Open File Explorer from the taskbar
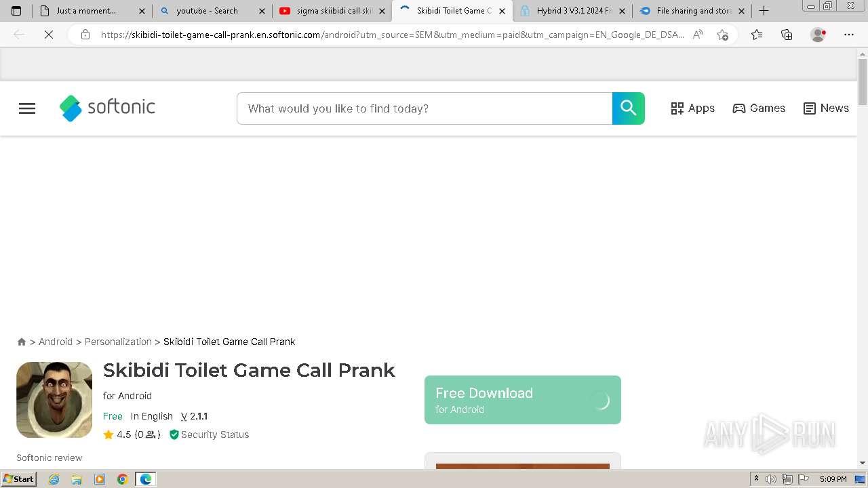868x488 pixels. (77, 479)
